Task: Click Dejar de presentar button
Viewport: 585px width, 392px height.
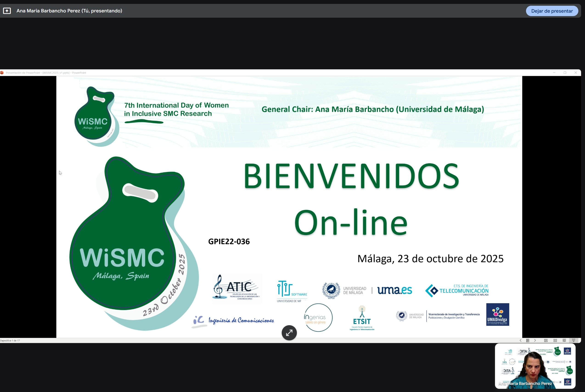Action: click(552, 11)
